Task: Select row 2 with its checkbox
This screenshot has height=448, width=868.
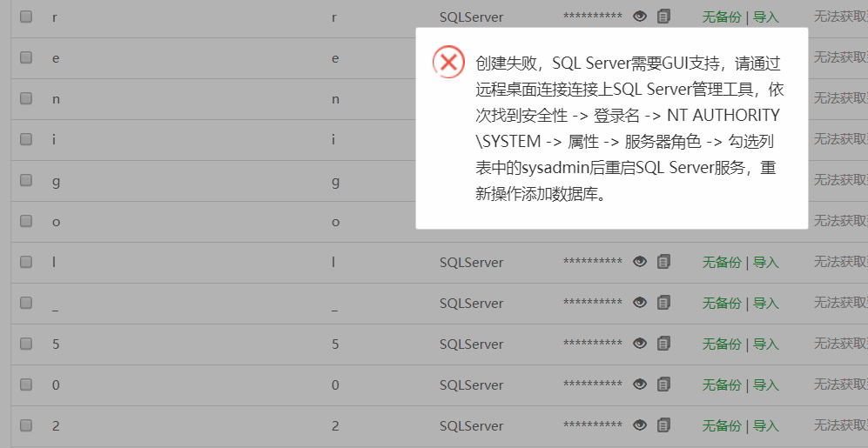Action: click(x=26, y=425)
